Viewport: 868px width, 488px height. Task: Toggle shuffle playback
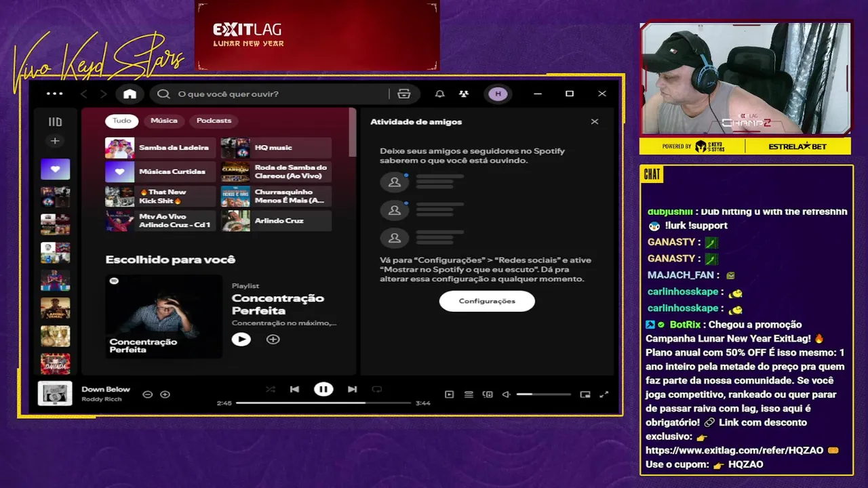coord(271,389)
